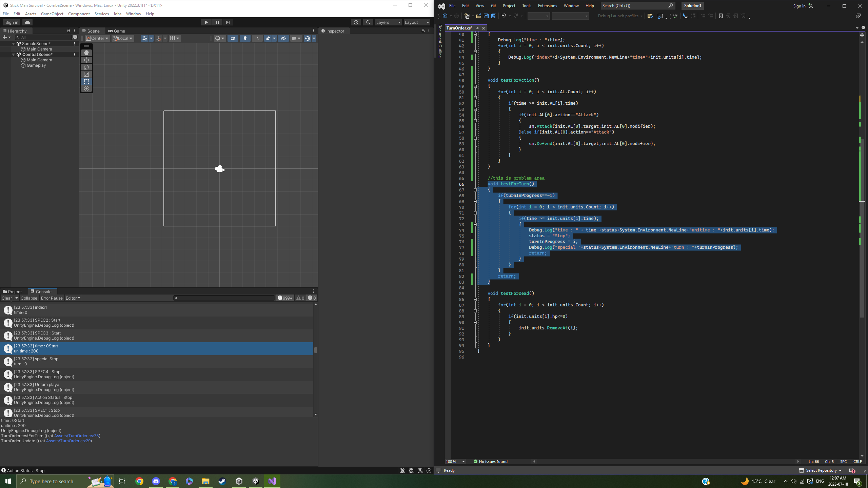Toggle Collapse in Console
This screenshot has height=488, width=868.
[x=29, y=298]
